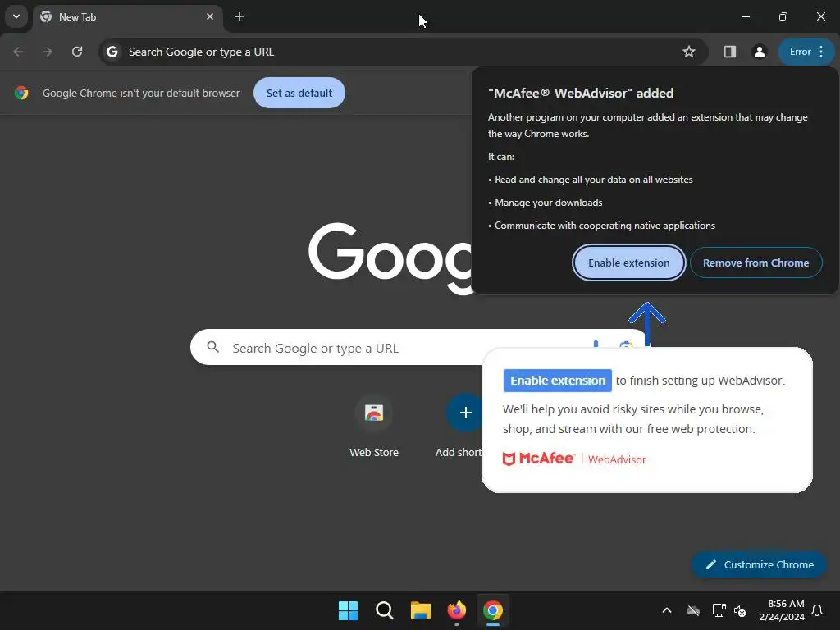Open File Explorer from taskbar

pos(421,610)
